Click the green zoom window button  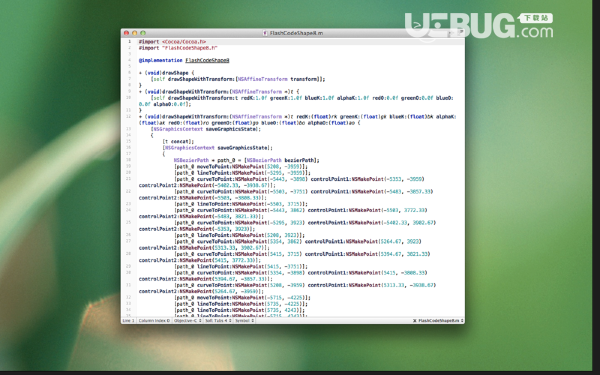coord(143,33)
